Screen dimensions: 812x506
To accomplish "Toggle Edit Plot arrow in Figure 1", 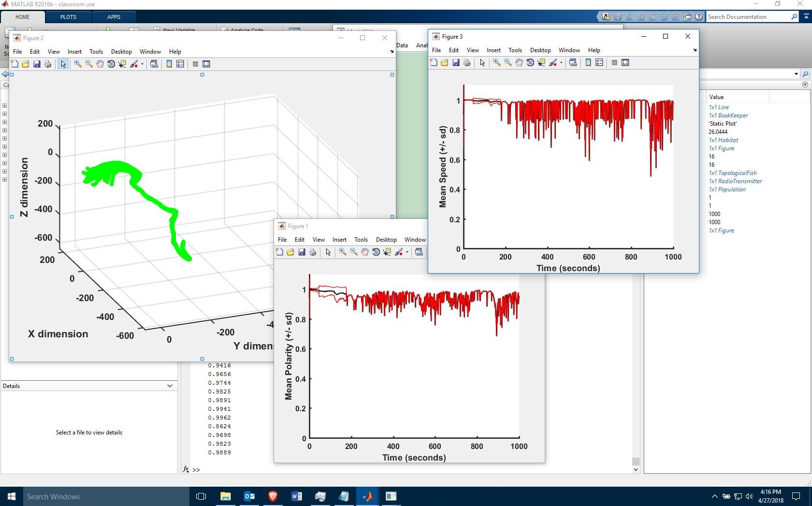I will pos(328,252).
